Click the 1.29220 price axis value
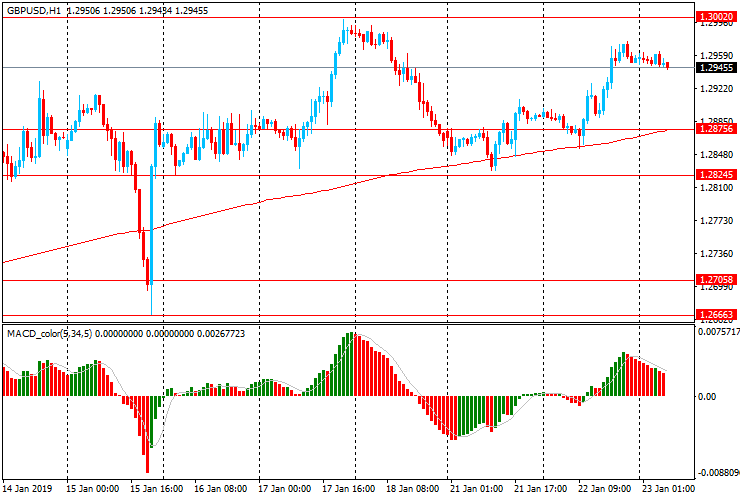This screenshot has width=740, height=500. coord(716,89)
